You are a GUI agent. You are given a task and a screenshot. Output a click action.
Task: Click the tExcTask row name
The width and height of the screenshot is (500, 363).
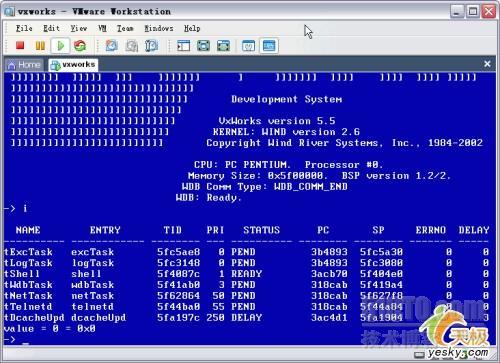coord(28,252)
